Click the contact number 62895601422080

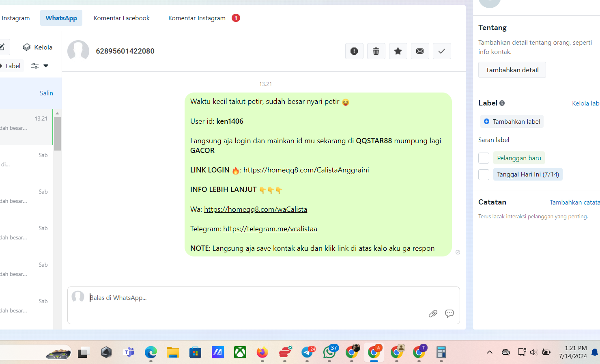click(125, 51)
